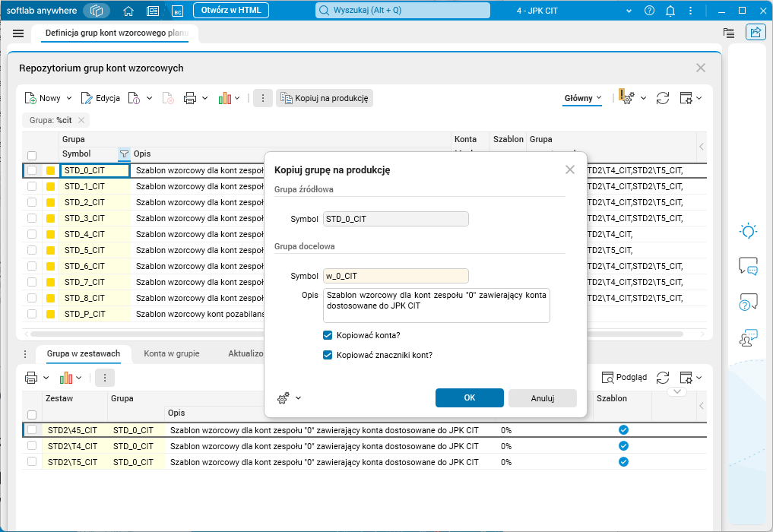This screenshot has height=532, width=773.
Task: Click the print icon in repository toolbar
Action: (190, 98)
